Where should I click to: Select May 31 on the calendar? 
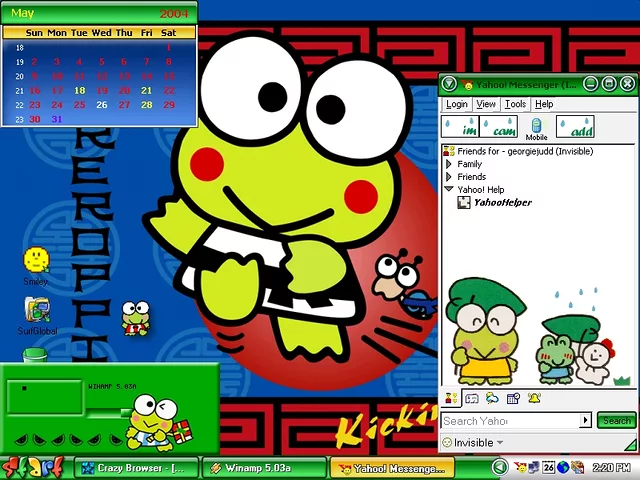57,119
